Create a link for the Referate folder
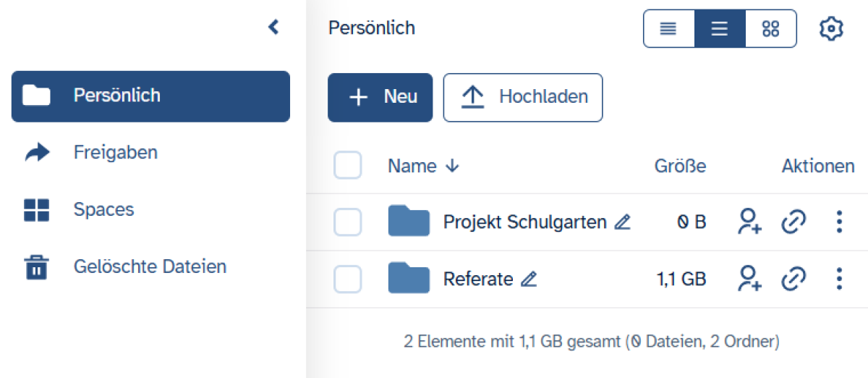Screen dimensions: 868x378 click(793, 279)
